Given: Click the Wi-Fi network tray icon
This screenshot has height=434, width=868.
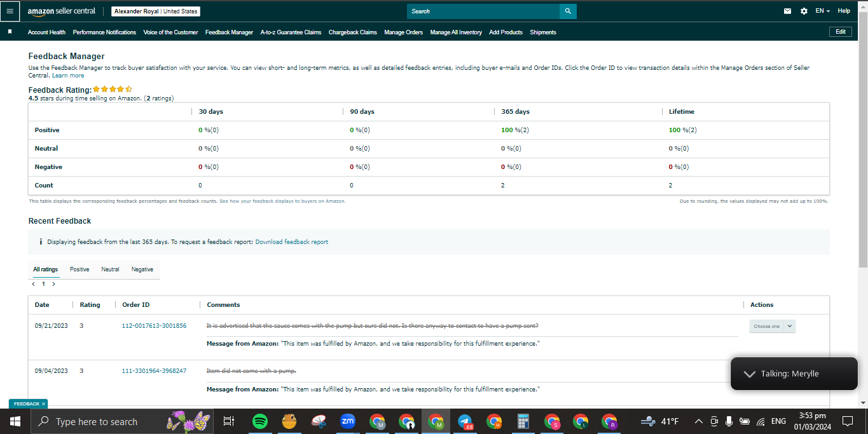Looking at the screenshot, I should click(x=760, y=421).
